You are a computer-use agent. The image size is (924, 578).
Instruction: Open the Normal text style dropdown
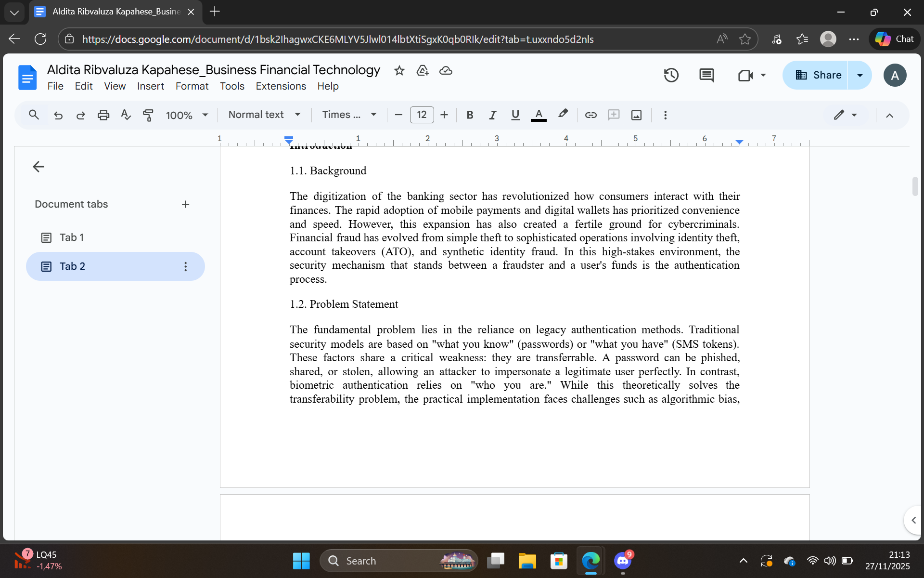(264, 115)
